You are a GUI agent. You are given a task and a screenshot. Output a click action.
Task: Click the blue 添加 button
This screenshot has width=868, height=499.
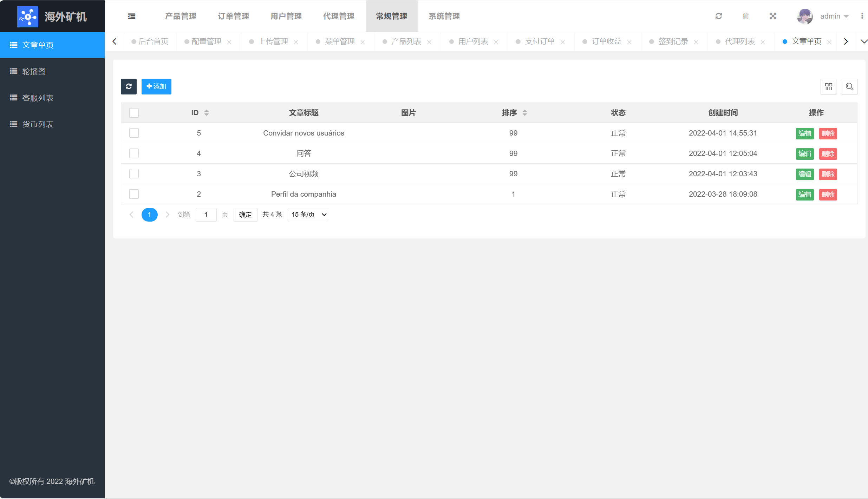point(156,86)
